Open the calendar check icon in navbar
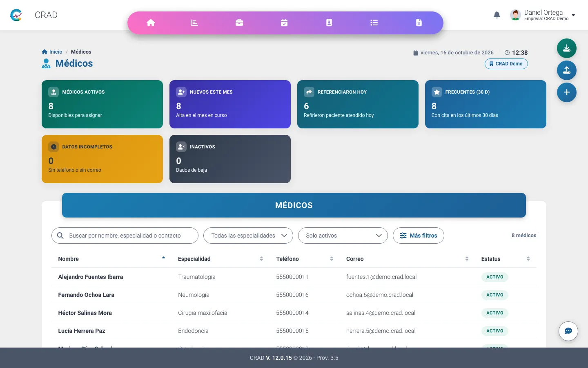 click(284, 22)
